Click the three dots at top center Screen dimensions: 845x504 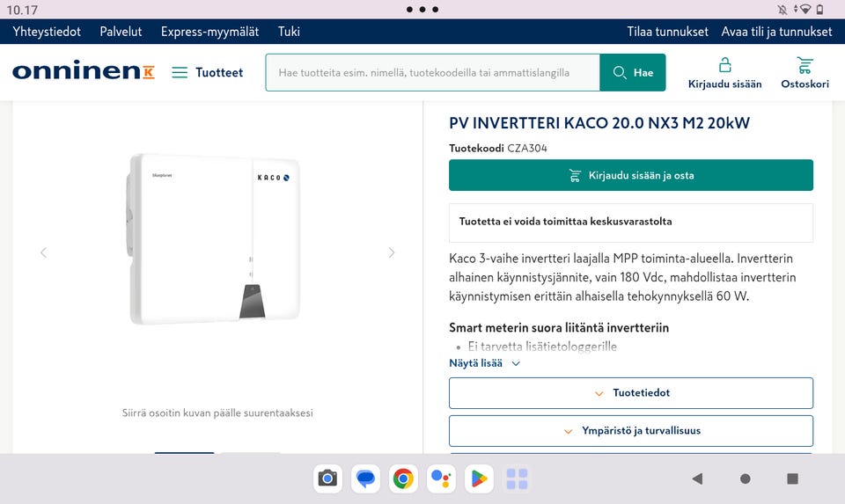[x=422, y=9]
